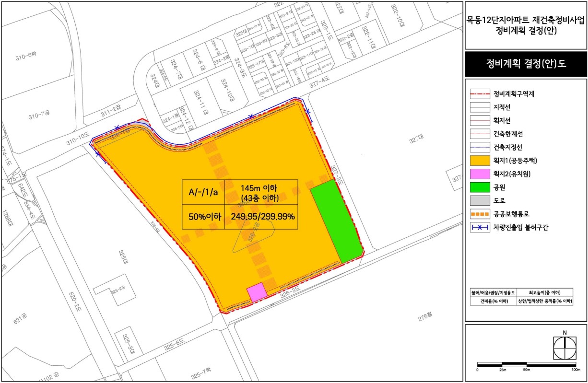Click the pink kindergarten parcel on the map
Viewport: 588px width, 383px height.
tap(257, 292)
